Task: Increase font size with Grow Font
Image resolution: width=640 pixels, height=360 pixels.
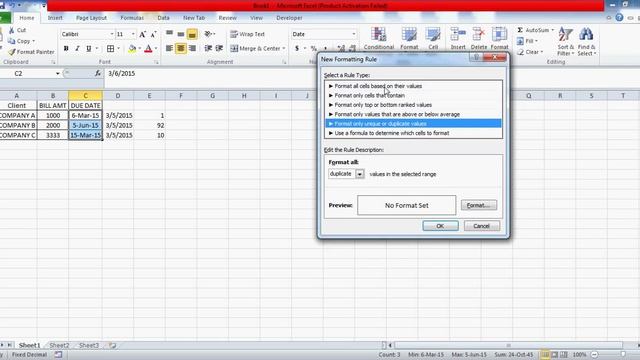Action: 142,34
